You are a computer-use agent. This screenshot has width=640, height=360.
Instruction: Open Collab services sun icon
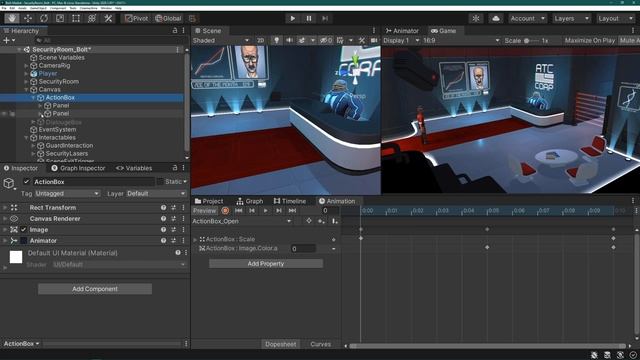476,18
